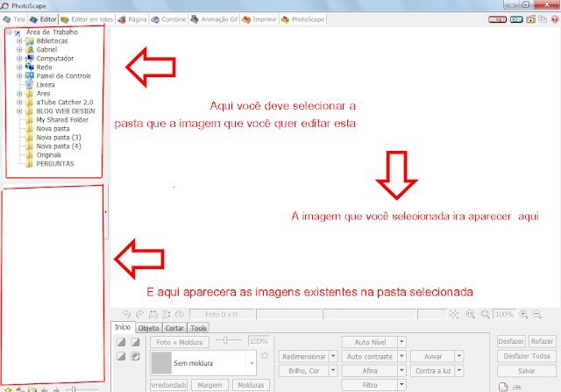561x392 pixels.
Task: Click the vertical flip icon
Action: [167, 314]
